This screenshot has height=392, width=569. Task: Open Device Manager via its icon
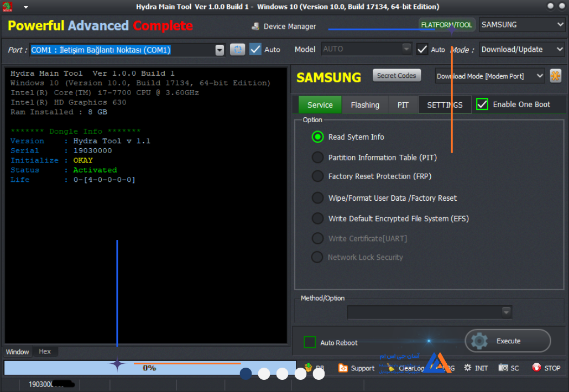click(255, 26)
